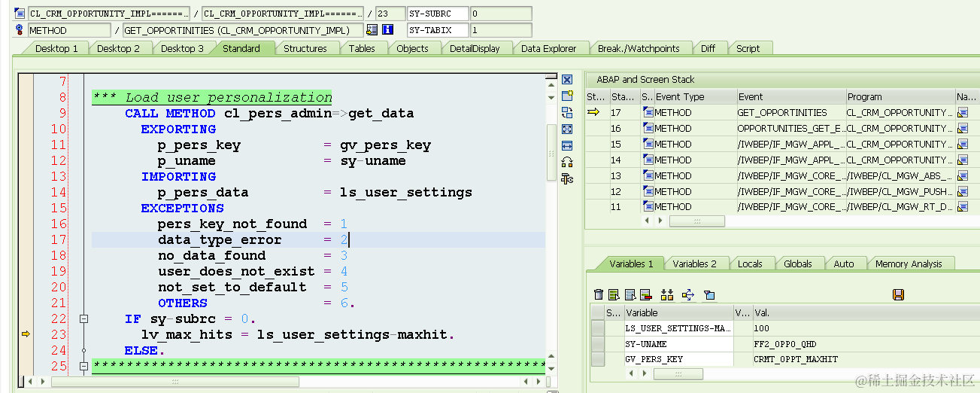Open the DetailDisplay tab
Viewport: 980px width, 393px height.
tap(475, 48)
